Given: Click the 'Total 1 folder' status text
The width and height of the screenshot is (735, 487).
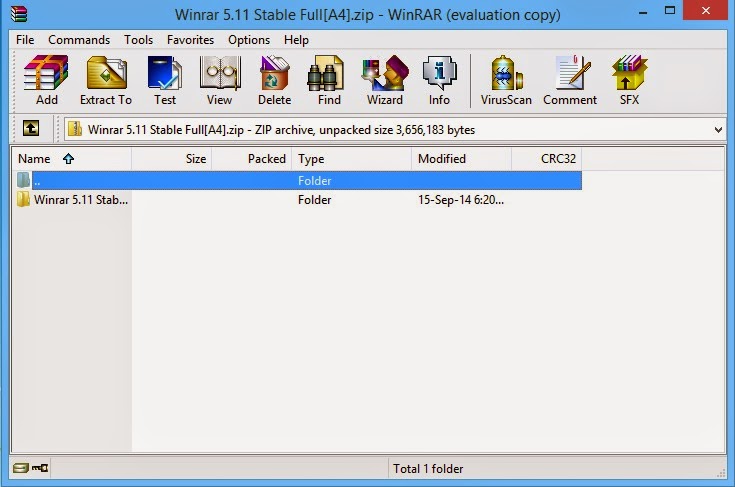Looking at the screenshot, I should [428, 469].
